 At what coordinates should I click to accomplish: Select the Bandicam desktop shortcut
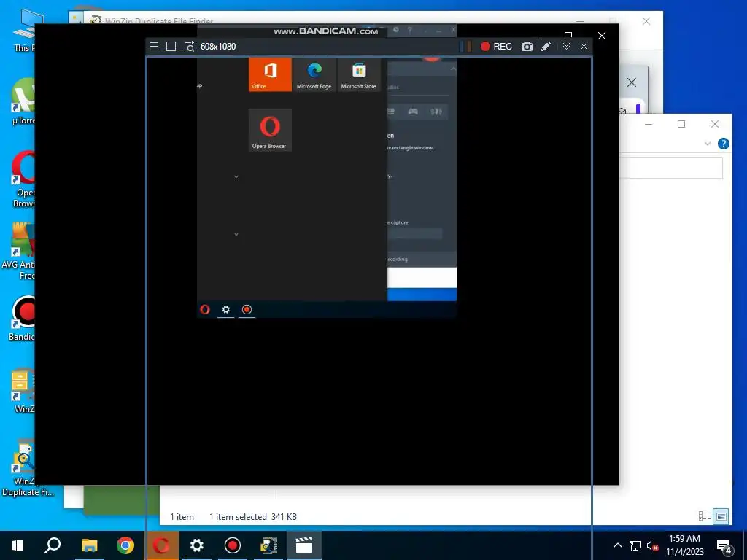(x=22, y=319)
